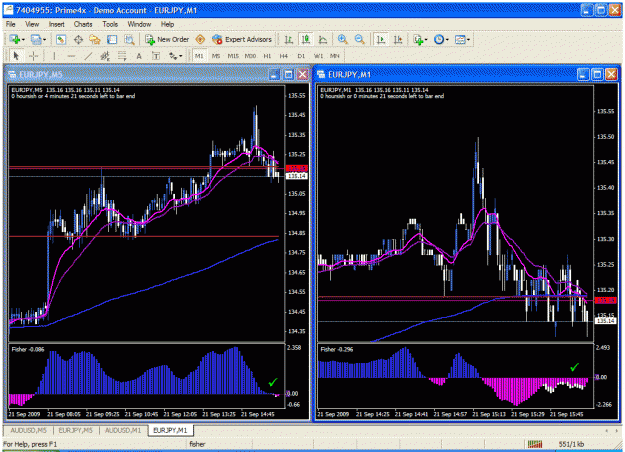
Task: Click the connection status 551/1 kb
Action: pyautogui.click(x=571, y=444)
